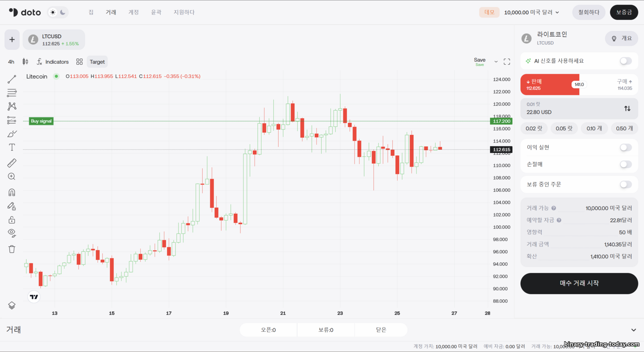644x352 pixels.
Task: Expand the bottom trades panel chevron
Action: [x=633, y=330]
